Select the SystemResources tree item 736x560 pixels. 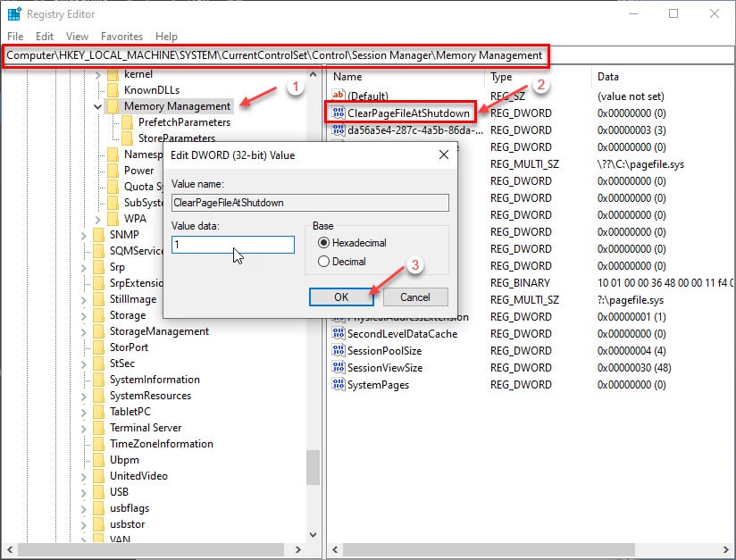coord(150,396)
